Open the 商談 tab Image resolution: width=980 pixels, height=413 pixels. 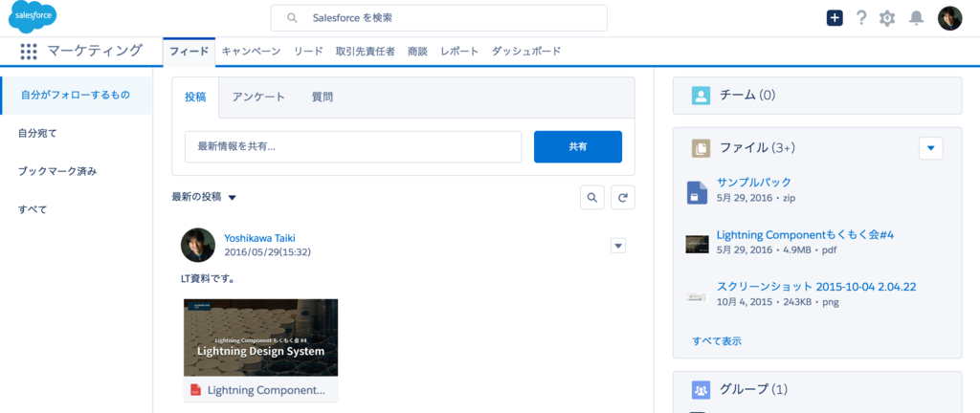[417, 52]
